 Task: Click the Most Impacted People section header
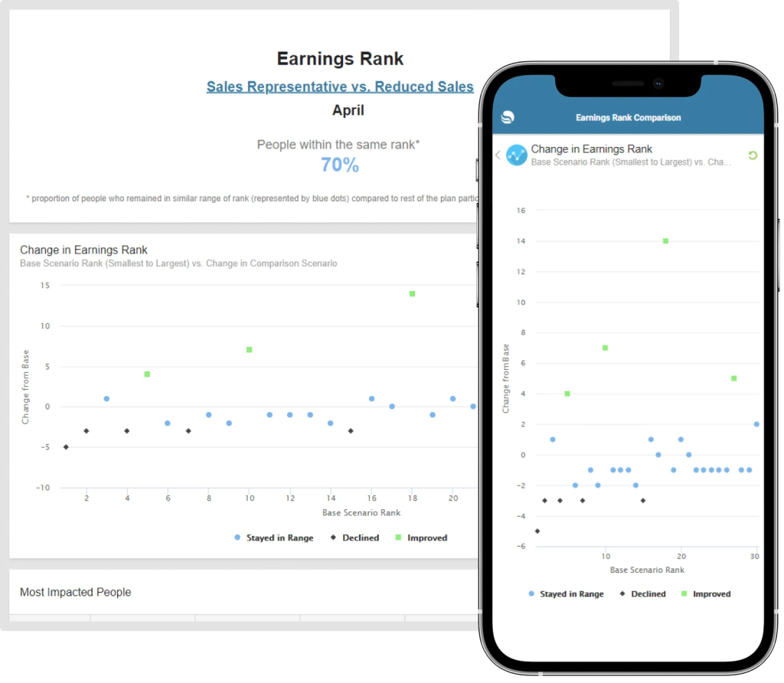[75, 592]
